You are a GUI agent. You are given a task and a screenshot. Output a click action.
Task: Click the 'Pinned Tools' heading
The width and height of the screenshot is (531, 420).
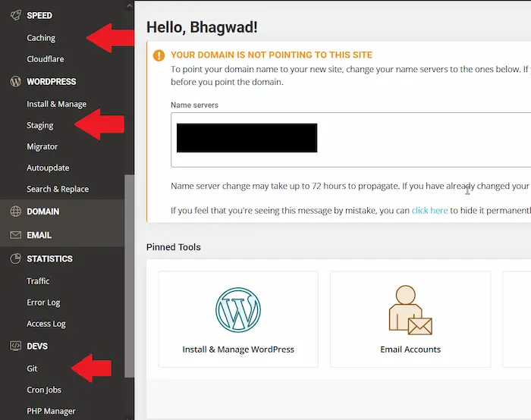coord(174,247)
